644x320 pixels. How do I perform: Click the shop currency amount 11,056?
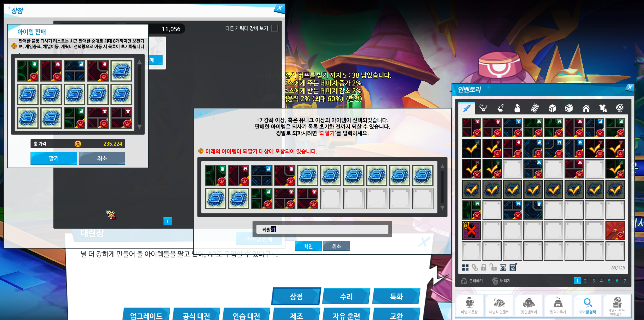coord(171,29)
